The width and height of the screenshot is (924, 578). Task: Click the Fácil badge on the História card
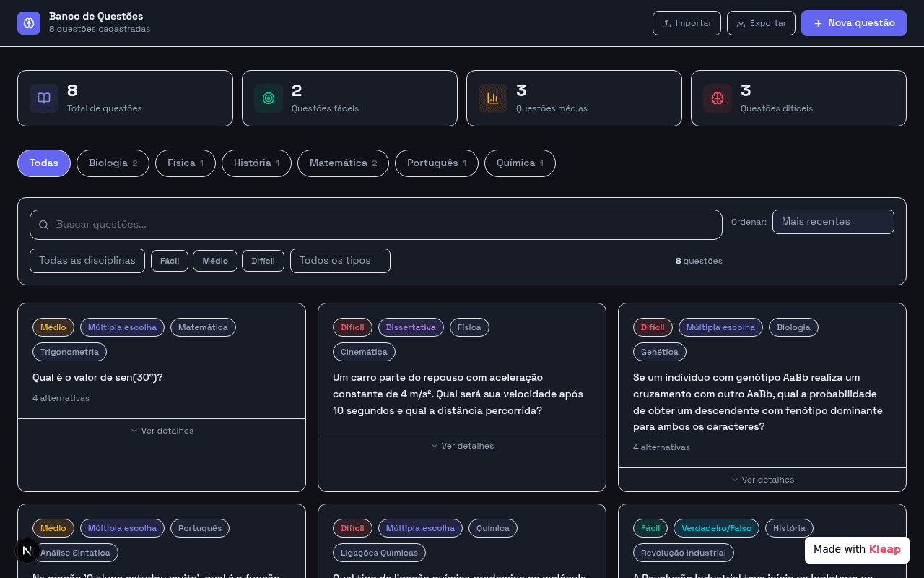pos(650,528)
